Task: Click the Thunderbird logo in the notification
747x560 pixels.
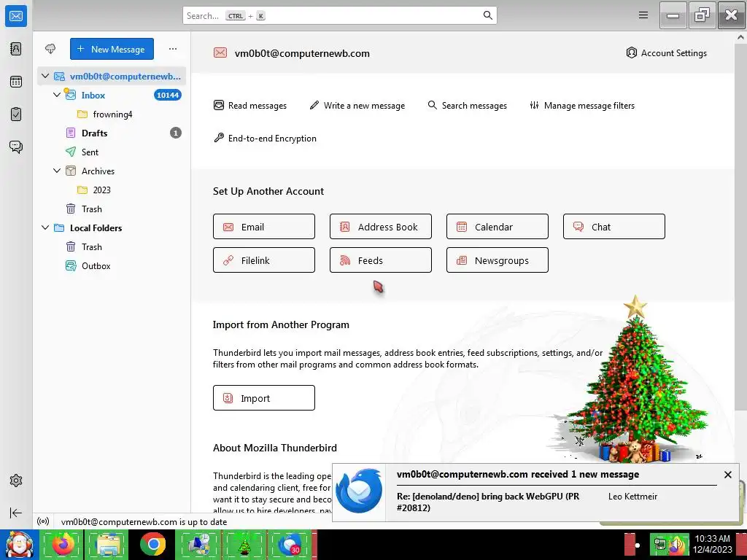Action: [359, 491]
